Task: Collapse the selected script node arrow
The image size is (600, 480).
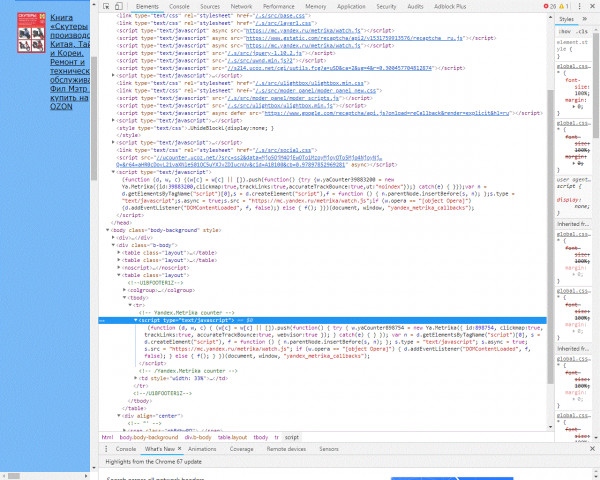Action: click(135, 320)
